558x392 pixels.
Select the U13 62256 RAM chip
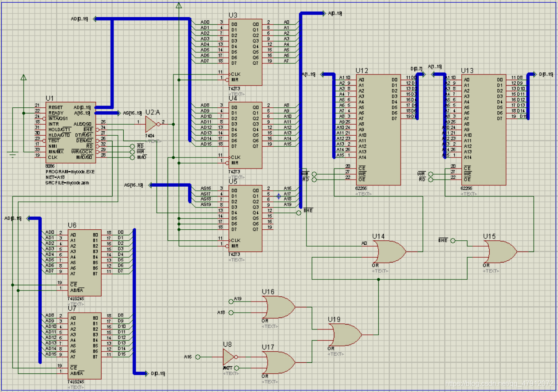[483, 130]
